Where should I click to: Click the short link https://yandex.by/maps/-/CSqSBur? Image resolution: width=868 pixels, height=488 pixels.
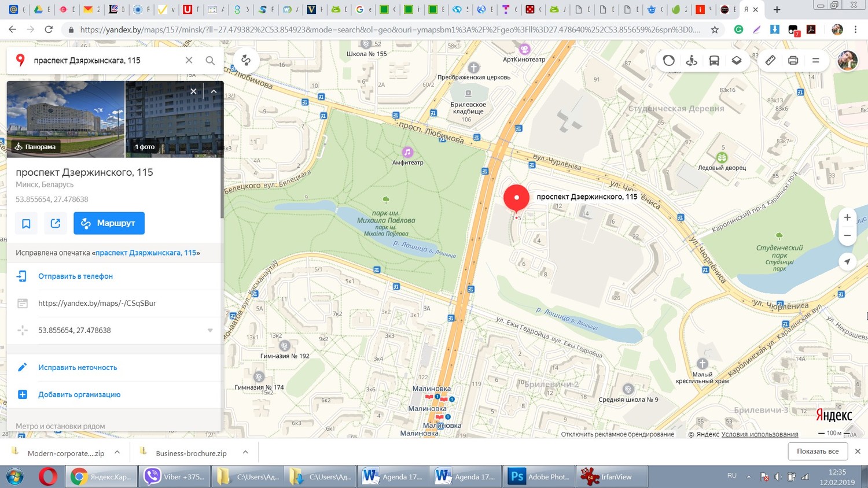click(97, 303)
